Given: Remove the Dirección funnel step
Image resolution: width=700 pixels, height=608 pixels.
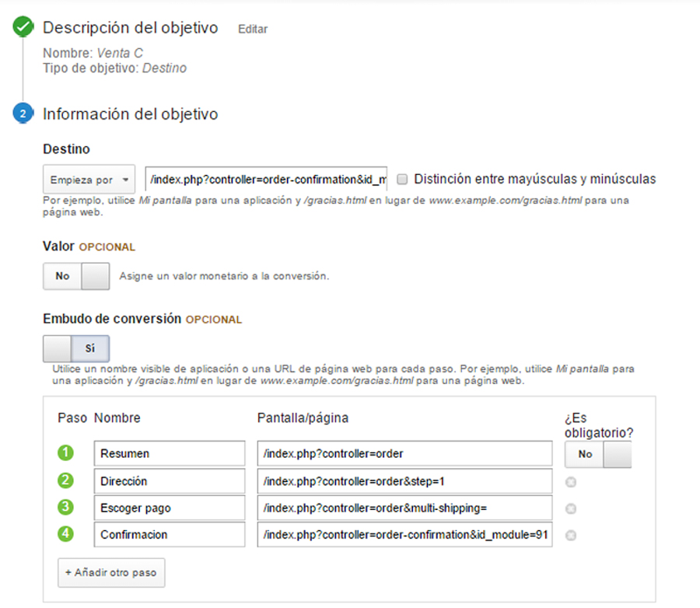Looking at the screenshot, I should (571, 482).
